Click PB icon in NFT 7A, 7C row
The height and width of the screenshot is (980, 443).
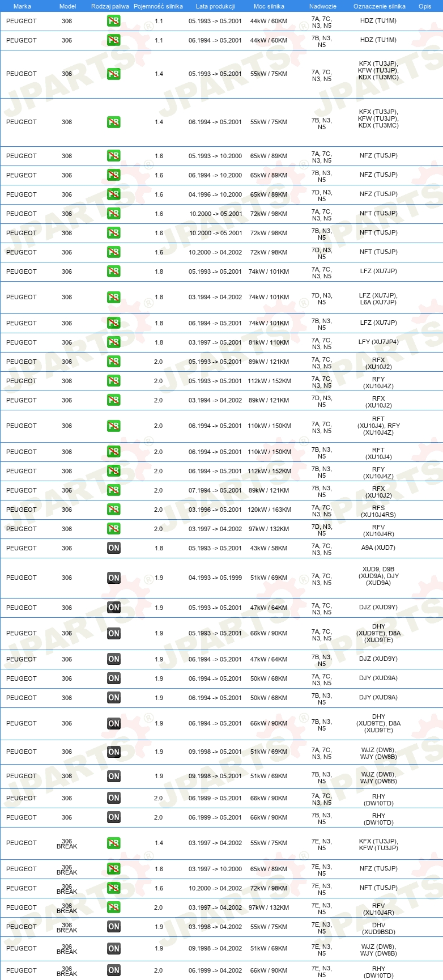tap(114, 214)
